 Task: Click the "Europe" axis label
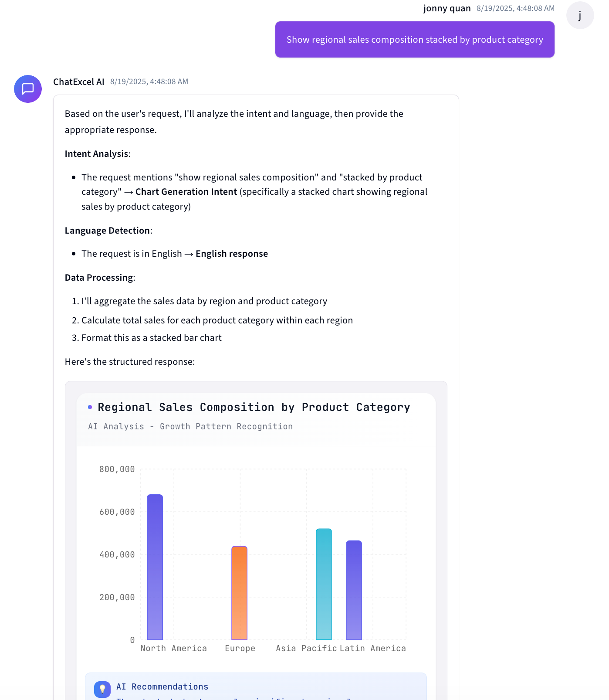(239, 648)
